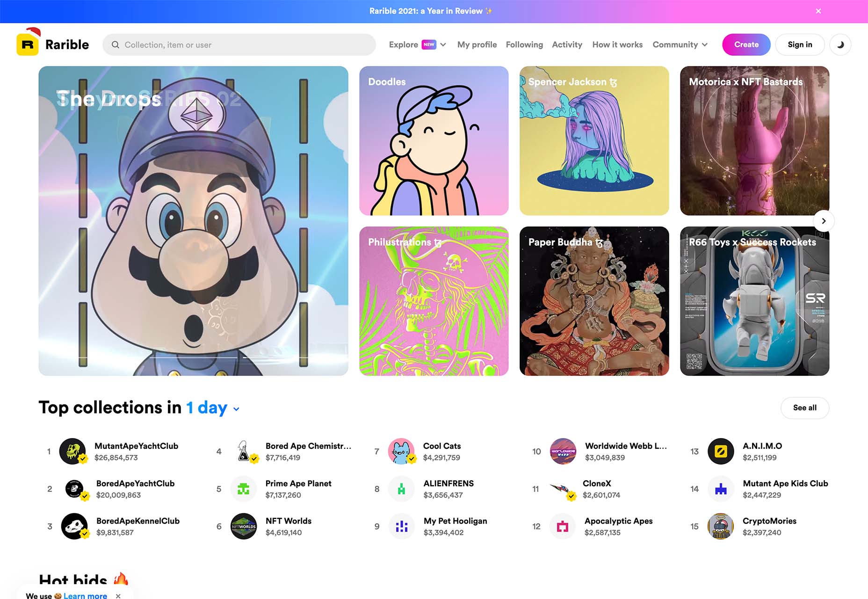Click the Rarible logo icon
Image resolution: width=868 pixels, height=599 pixels.
28,44
